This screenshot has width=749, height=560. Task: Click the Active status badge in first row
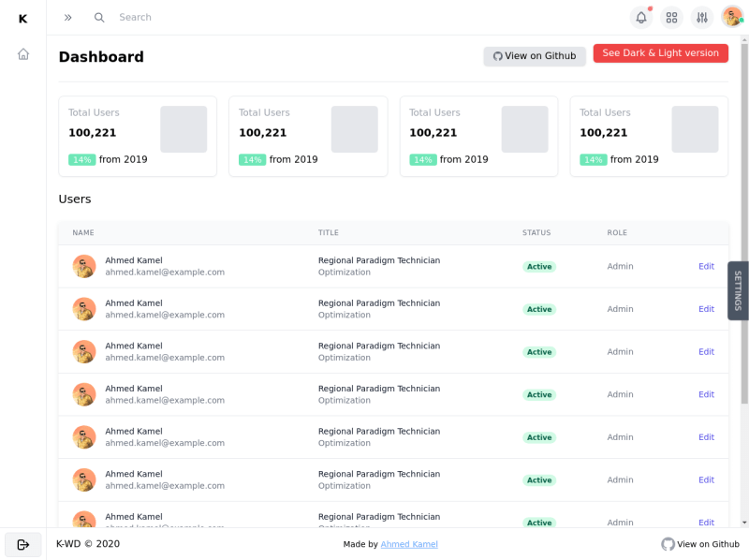click(539, 266)
